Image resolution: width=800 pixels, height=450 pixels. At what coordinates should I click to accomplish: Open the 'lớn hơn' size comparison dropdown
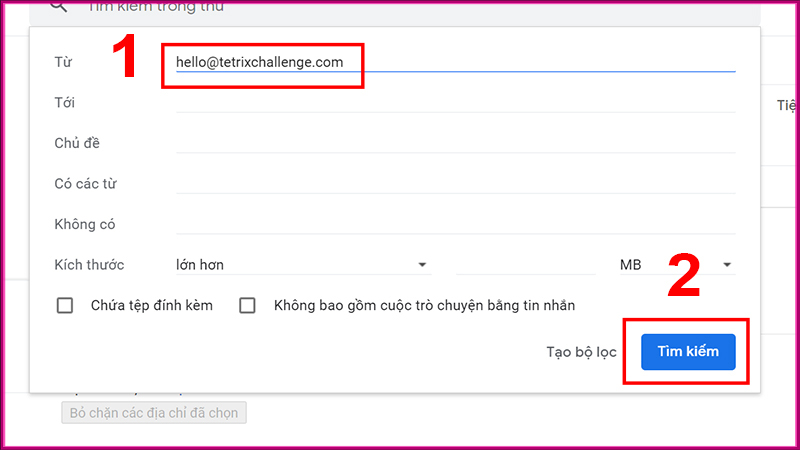click(303, 265)
